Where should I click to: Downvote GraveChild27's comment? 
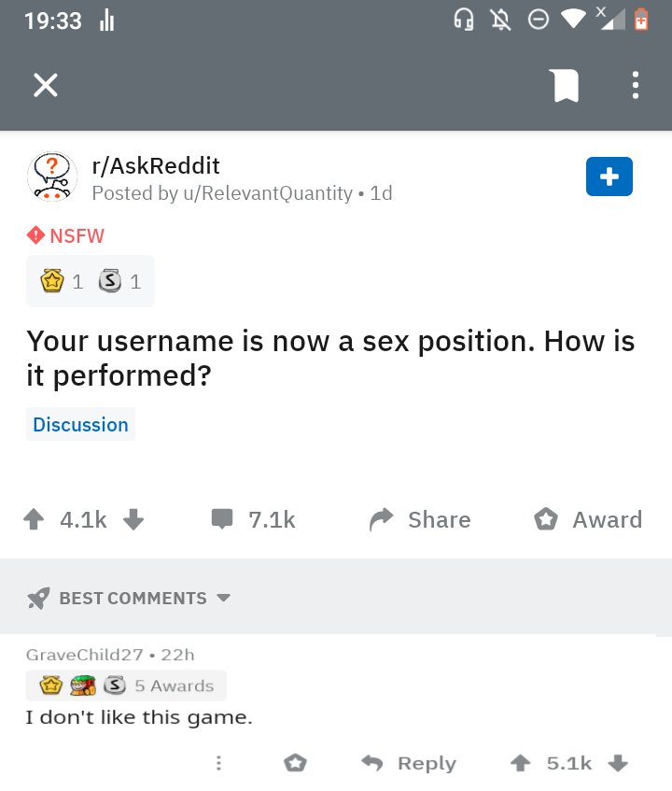[617, 763]
